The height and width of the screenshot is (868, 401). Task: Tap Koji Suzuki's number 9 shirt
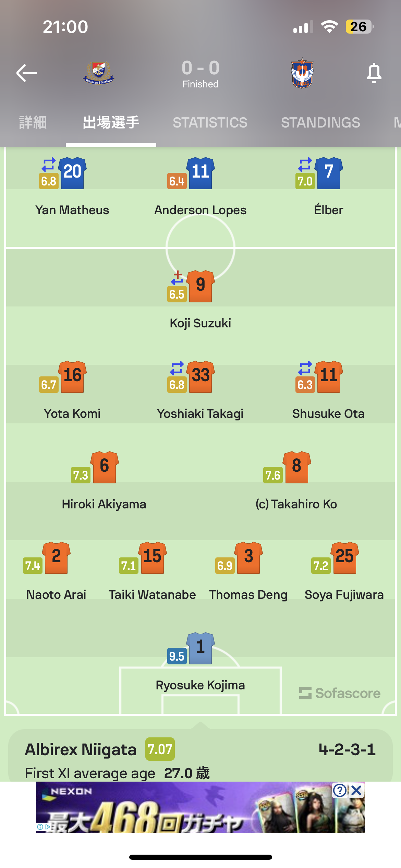click(200, 286)
